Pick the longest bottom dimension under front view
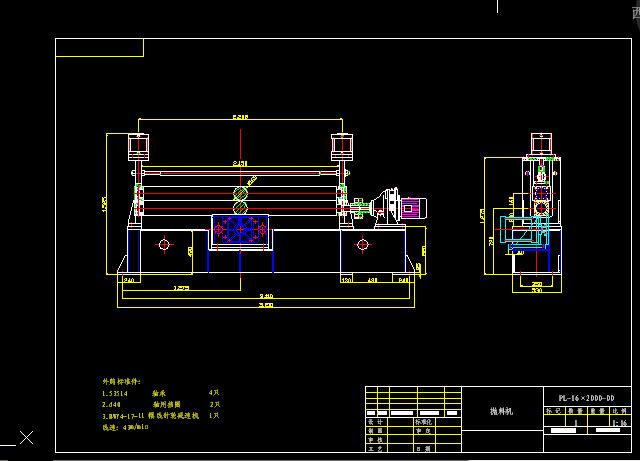 tap(266, 305)
